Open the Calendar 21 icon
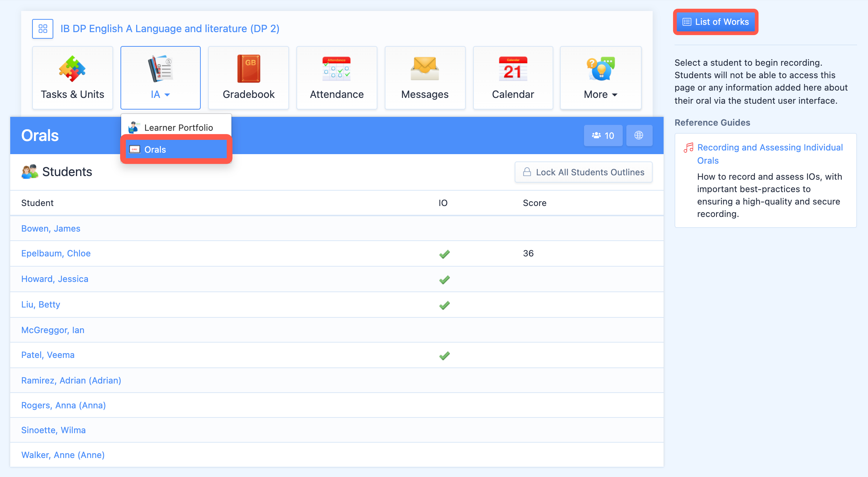 click(x=513, y=69)
